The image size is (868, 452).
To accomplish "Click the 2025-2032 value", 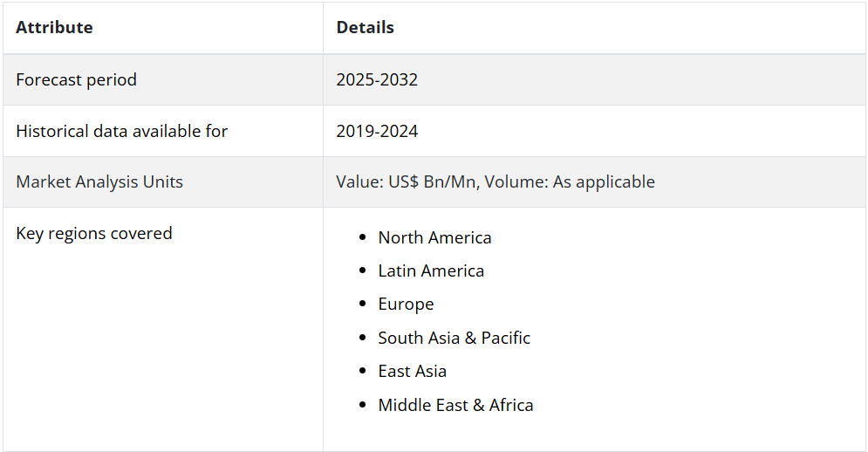I will tap(377, 79).
